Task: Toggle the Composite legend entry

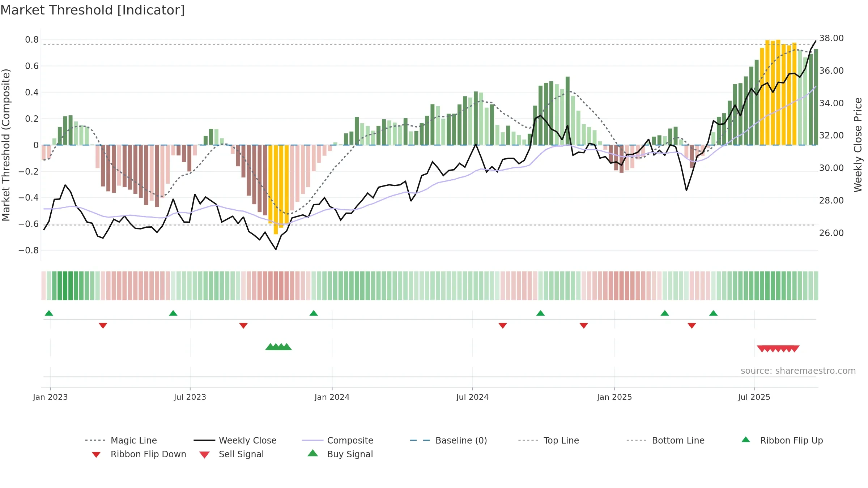Action: click(x=337, y=440)
